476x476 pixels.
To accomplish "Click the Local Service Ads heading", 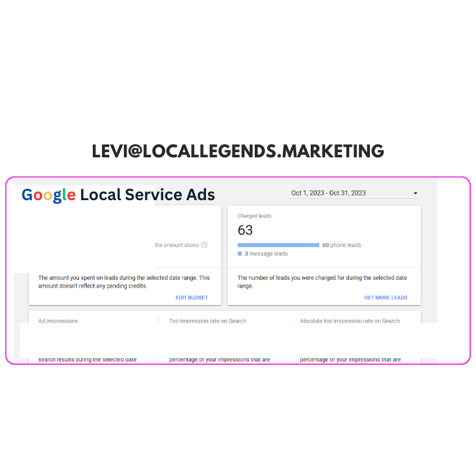I will point(147,195).
